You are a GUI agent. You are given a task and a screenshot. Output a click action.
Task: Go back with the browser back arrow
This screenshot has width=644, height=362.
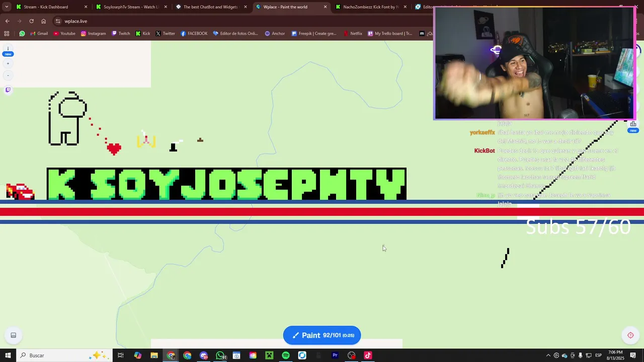tap(7, 21)
